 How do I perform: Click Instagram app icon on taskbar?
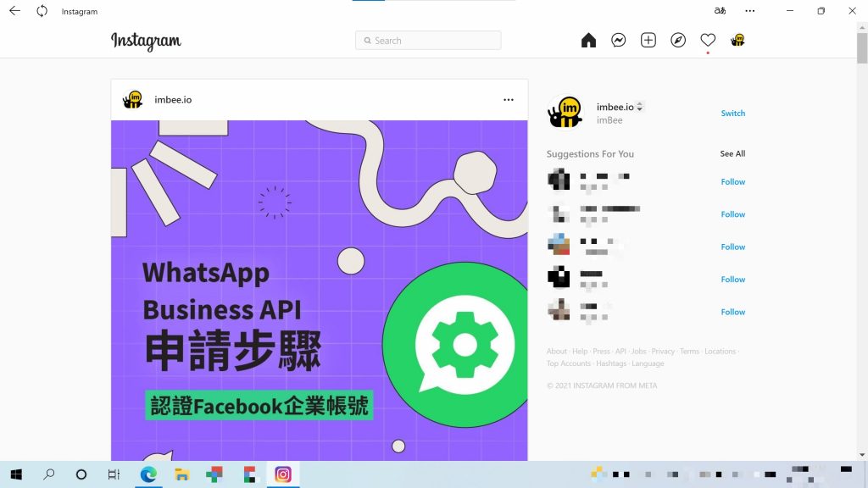pos(283,474)
